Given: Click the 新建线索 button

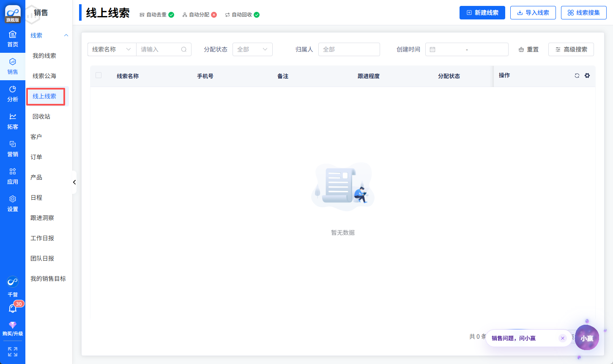Looking at the screenshot, I should pos(482,13).
